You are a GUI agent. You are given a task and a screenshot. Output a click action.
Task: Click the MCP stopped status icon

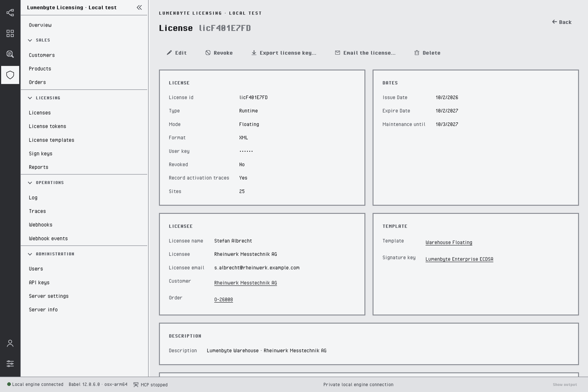pos(136,385)
